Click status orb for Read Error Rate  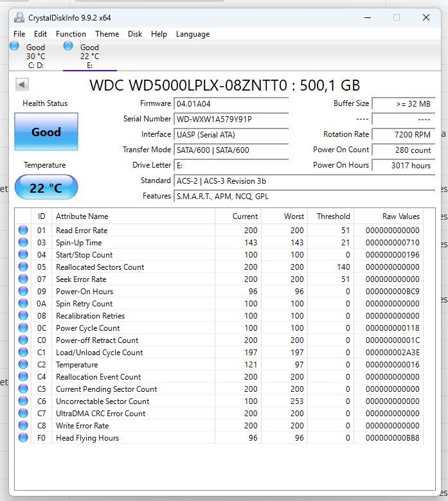point(23,230)
